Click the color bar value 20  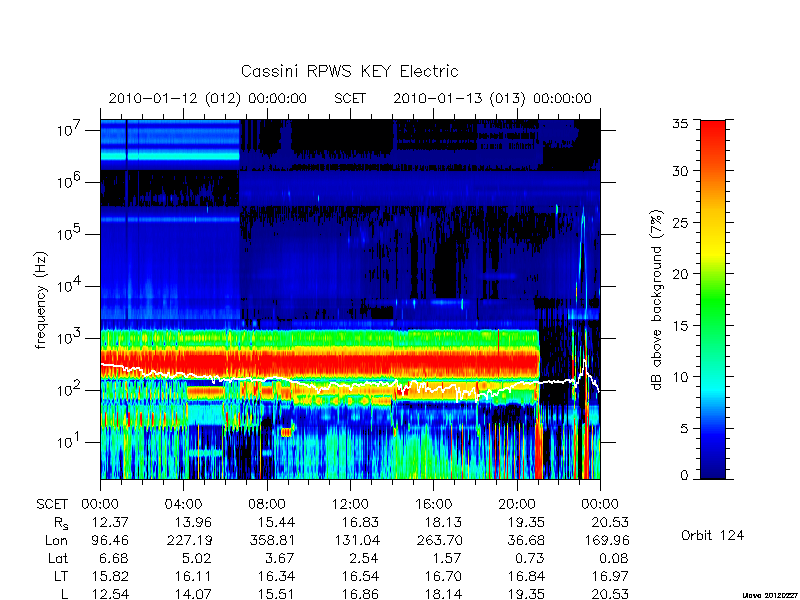(x=680, y=273)
